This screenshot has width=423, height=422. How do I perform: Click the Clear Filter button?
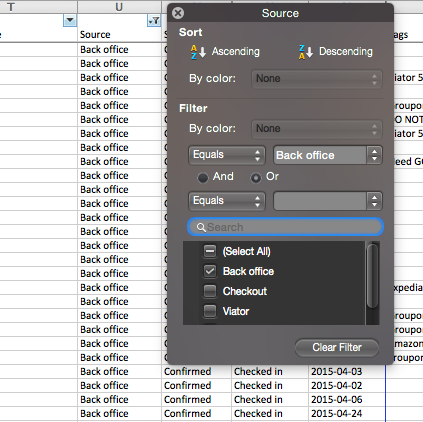pos(337,348)
